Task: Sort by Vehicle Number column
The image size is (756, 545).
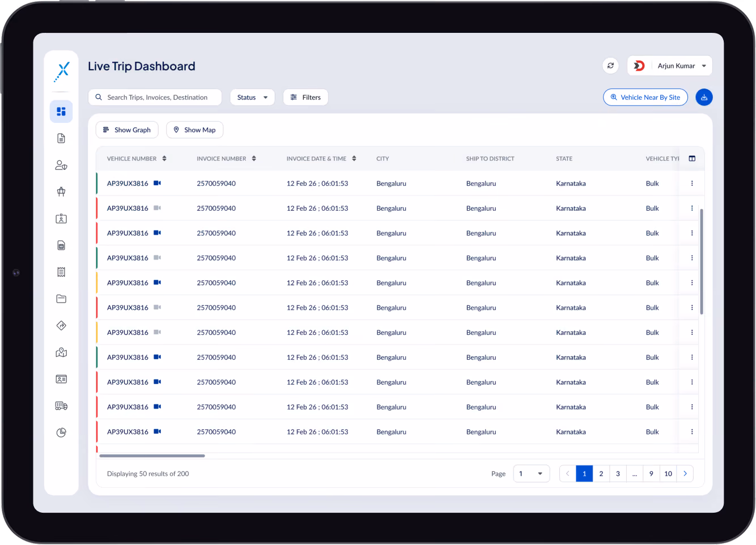Action: click(164, 159)
